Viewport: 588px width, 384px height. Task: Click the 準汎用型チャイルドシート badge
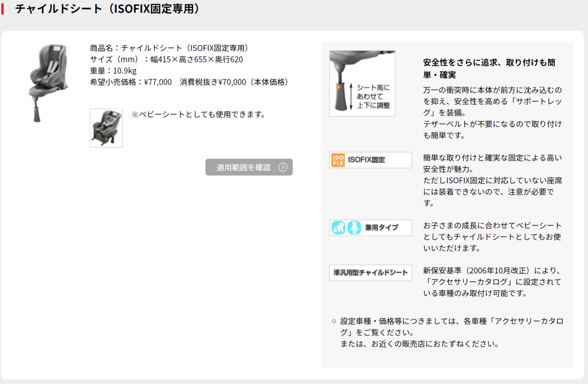pyautogui.click(x=370, y=273)
